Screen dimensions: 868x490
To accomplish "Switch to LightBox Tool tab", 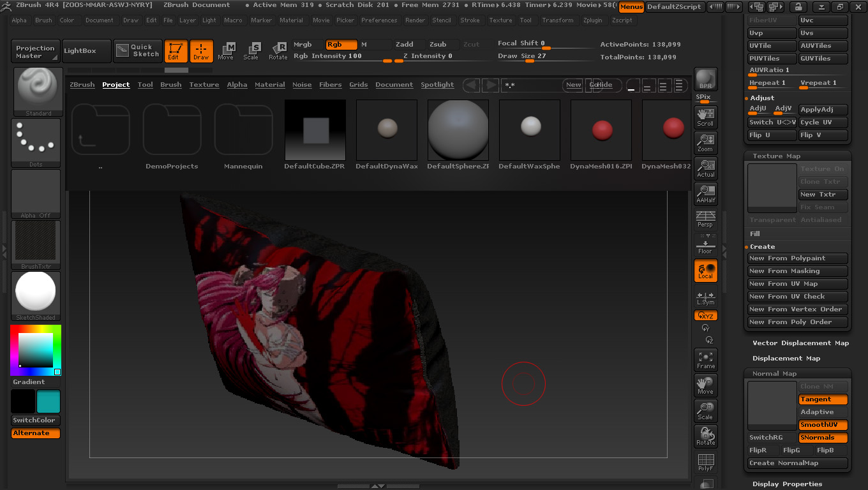I will (x=146, y=85).
